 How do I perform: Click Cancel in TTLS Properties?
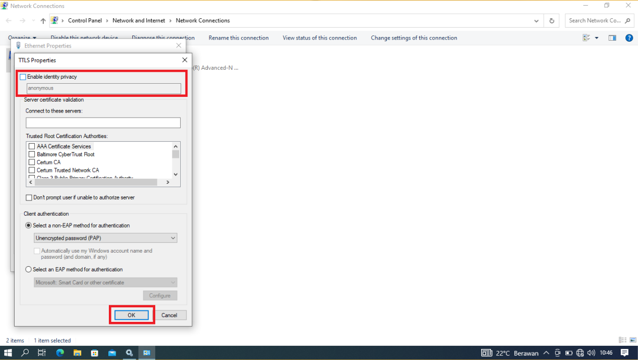(x=169, y=315)
